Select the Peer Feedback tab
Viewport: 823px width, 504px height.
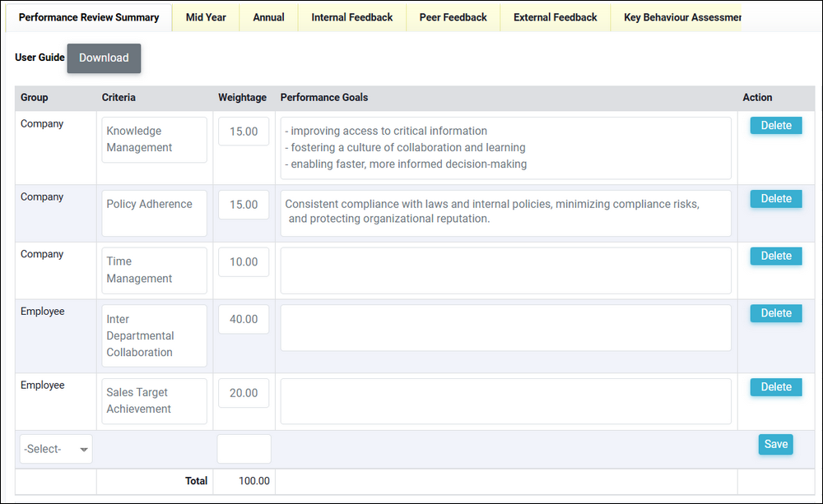click(x=453, y=17)
